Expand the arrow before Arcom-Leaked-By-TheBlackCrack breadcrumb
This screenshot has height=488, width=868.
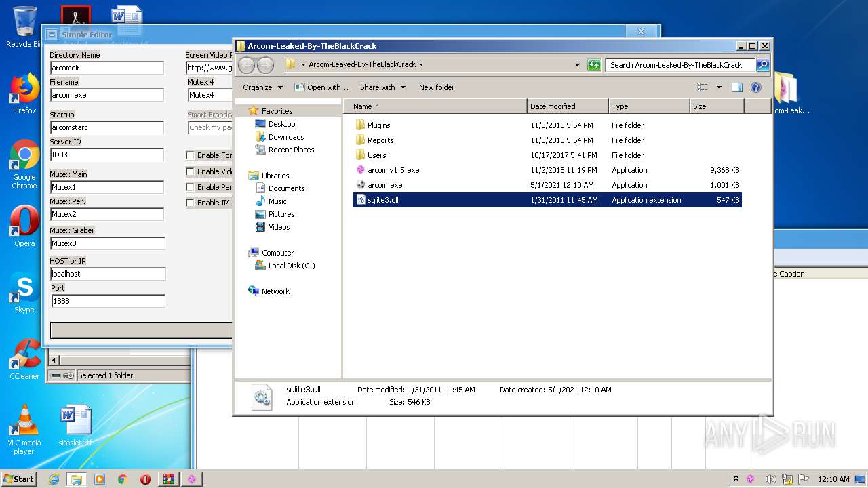pos(303,65)
